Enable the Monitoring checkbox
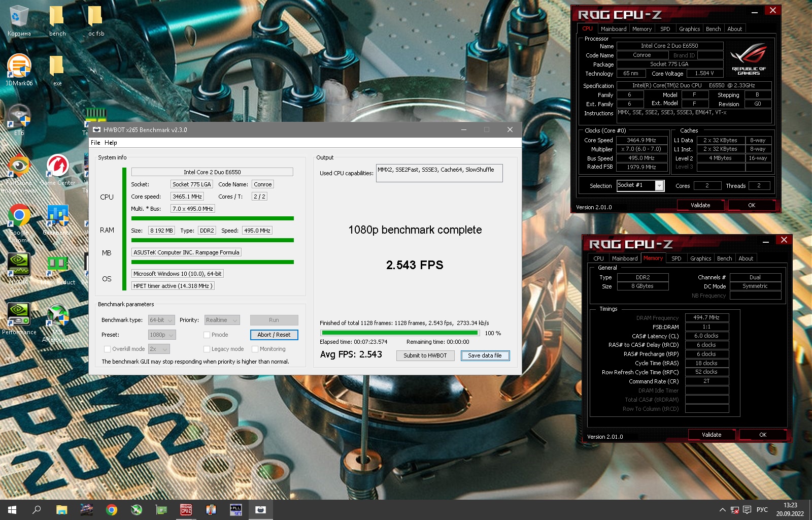 coord(255,349)
